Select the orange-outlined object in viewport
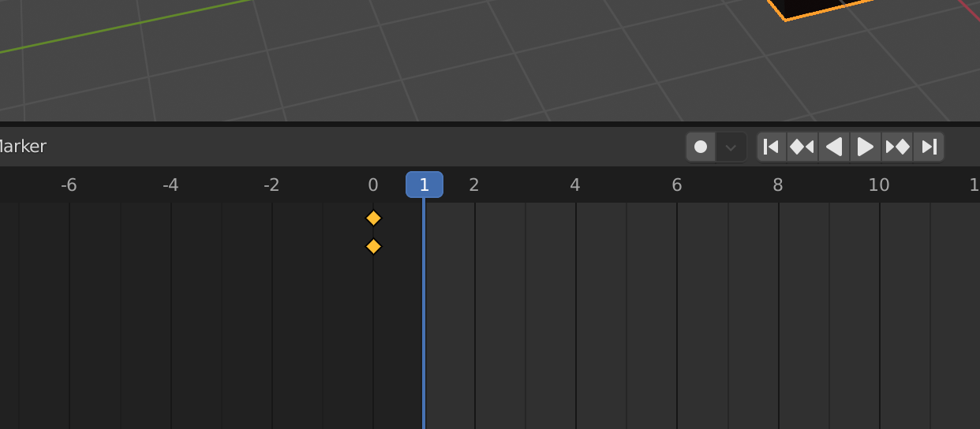 click(x=813, y=6)
